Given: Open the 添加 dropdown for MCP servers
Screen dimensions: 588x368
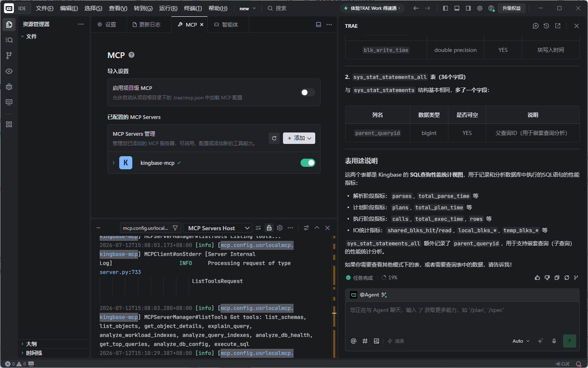Looking at the screenshot, I should click(x=299, y=138).
